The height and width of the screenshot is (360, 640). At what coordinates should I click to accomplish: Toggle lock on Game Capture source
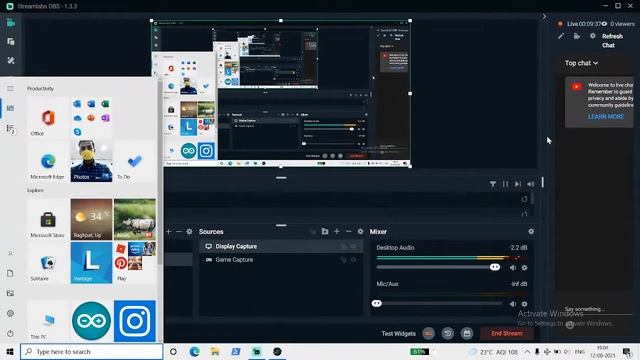[x=344, y=260]
